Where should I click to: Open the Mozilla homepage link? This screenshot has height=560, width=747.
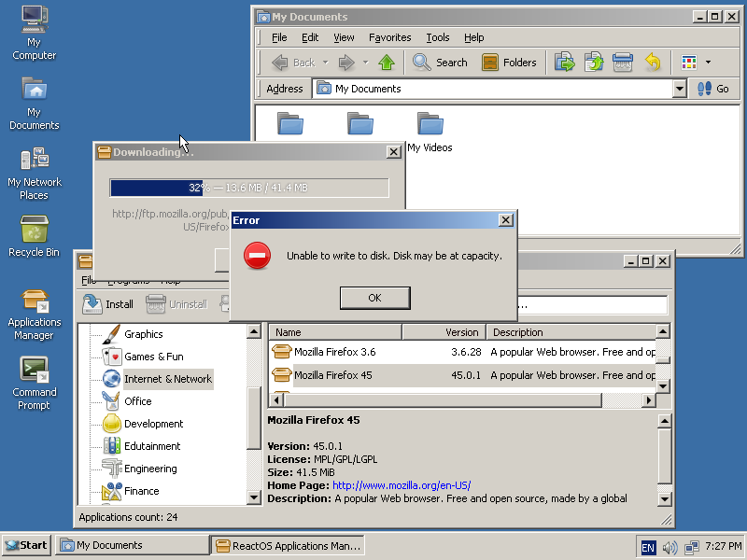(401, 485)
